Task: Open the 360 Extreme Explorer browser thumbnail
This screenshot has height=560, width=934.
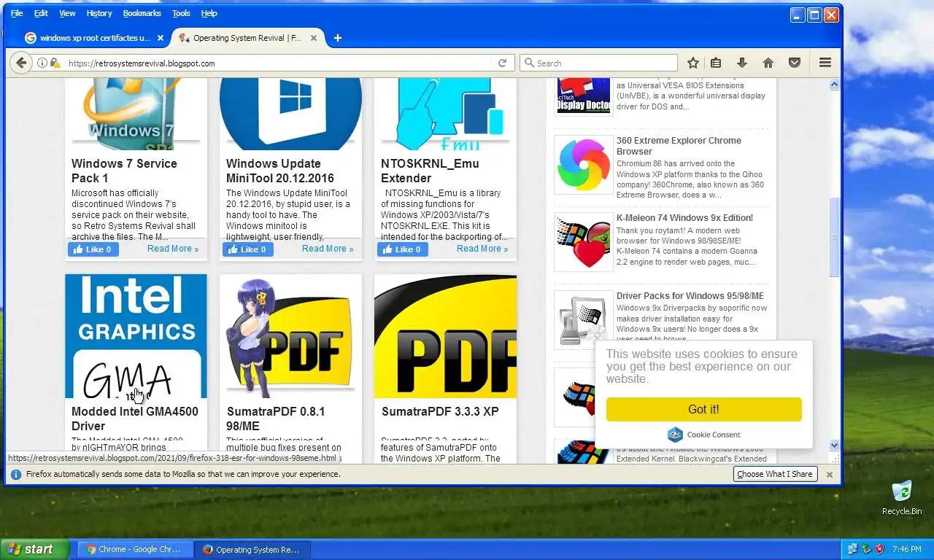Action: (584, 165)
